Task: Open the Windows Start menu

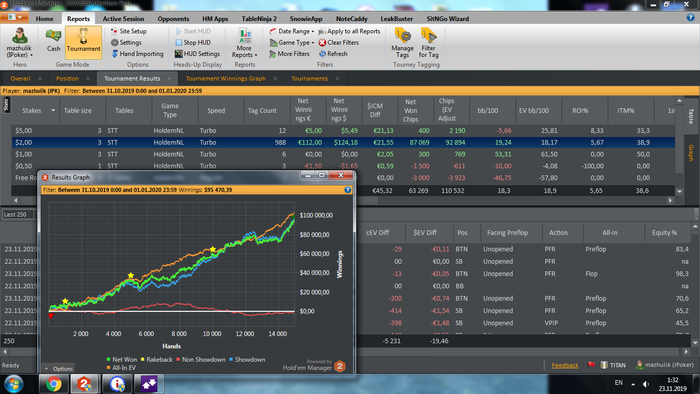Action: coord(14,384)
